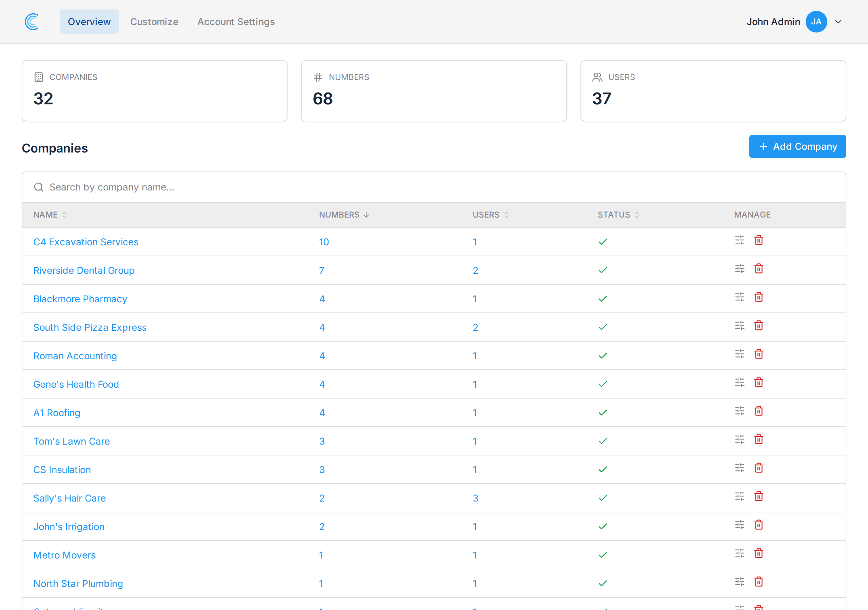The height and width of the screenshot is (610, 868).
Task: Open settings for South Side Pizza Express
Action: coord(739,326)
